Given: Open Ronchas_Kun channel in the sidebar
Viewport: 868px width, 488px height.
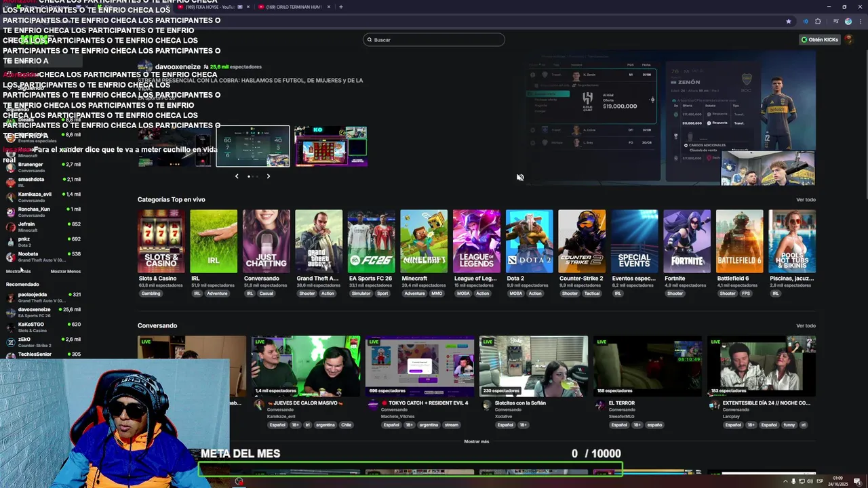Looking at the screenshot, I should click(43, 211).
